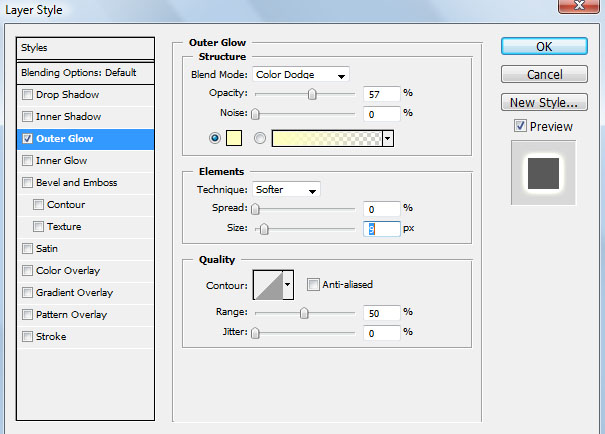Enable the Inner Shadow checkbox
605x434 pixels.
click(27, 117)
